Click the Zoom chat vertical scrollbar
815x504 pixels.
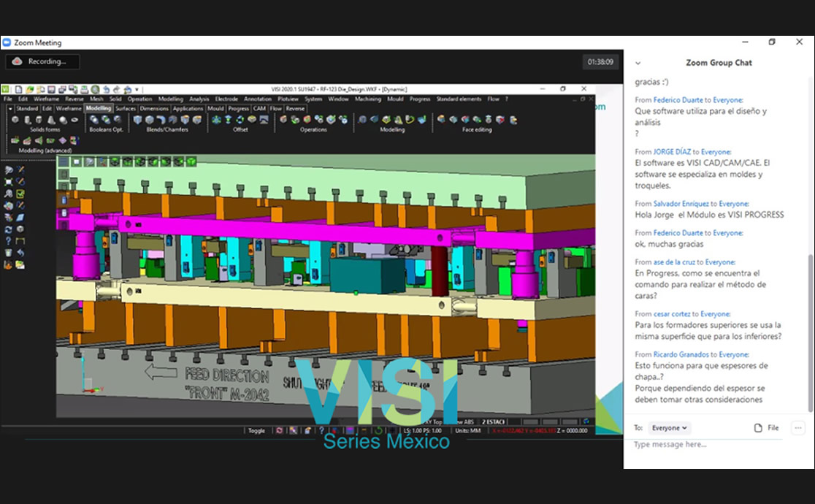tap(811, 333)
